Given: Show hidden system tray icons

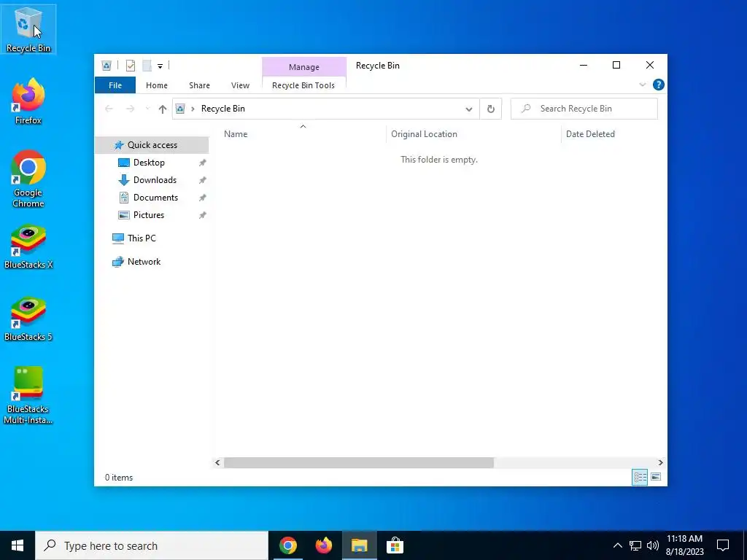Looking at the screenshot, I should click(617, 545).
